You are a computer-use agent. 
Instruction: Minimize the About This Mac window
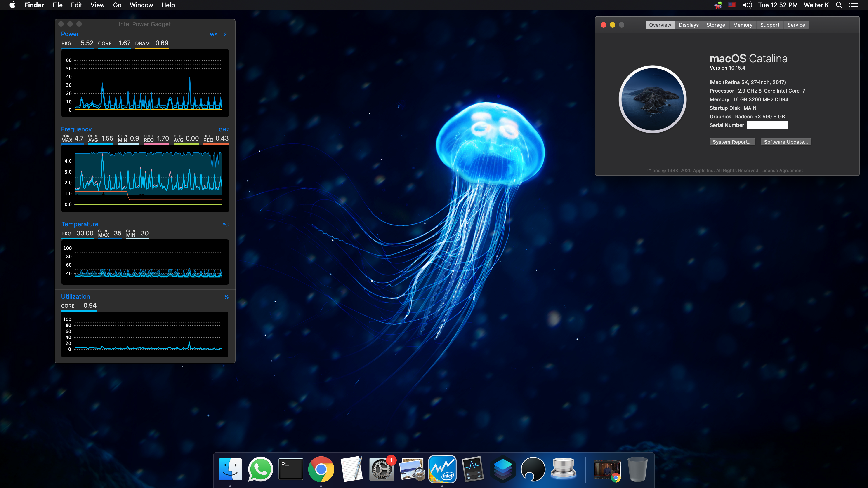click(612, 25)
